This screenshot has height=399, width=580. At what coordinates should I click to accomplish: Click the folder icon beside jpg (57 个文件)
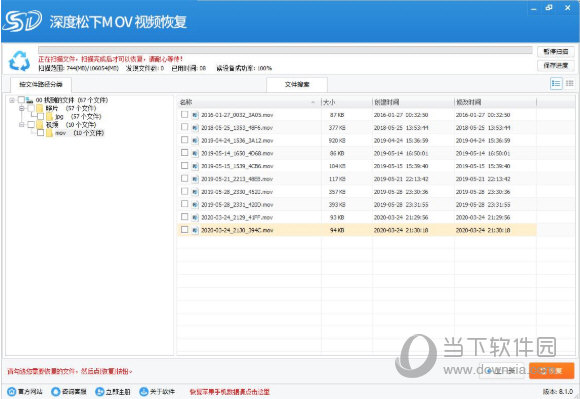(50, 116)
